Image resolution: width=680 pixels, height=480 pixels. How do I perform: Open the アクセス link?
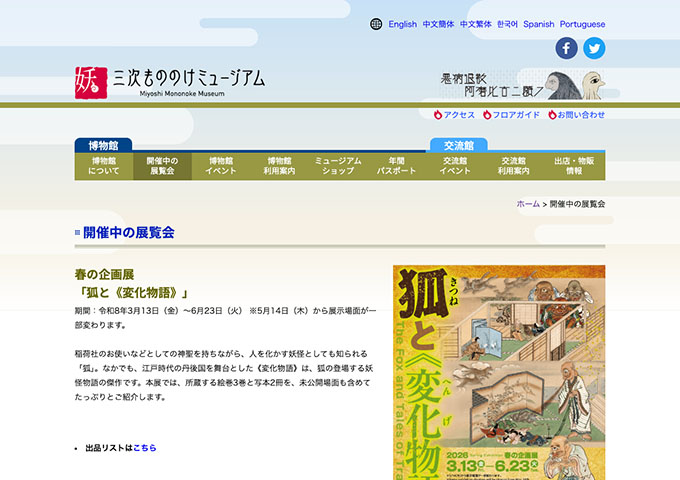pyautogui.click(x=454, y=115)
